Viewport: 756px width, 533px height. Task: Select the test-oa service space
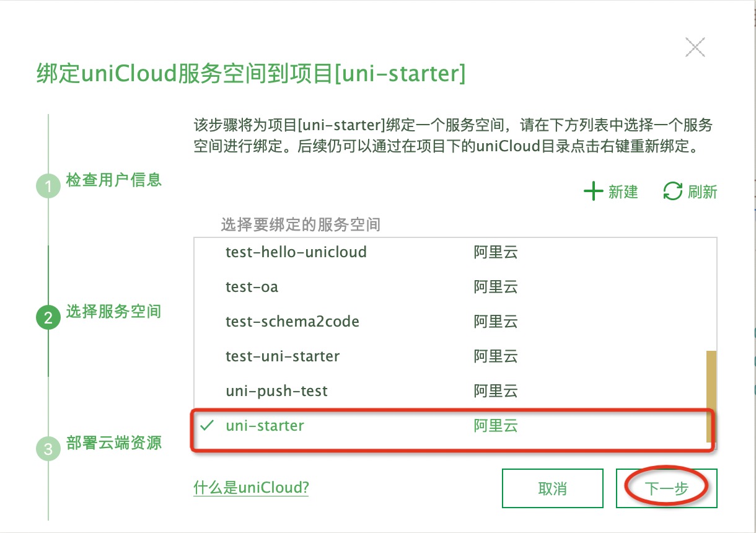(455, 287)
